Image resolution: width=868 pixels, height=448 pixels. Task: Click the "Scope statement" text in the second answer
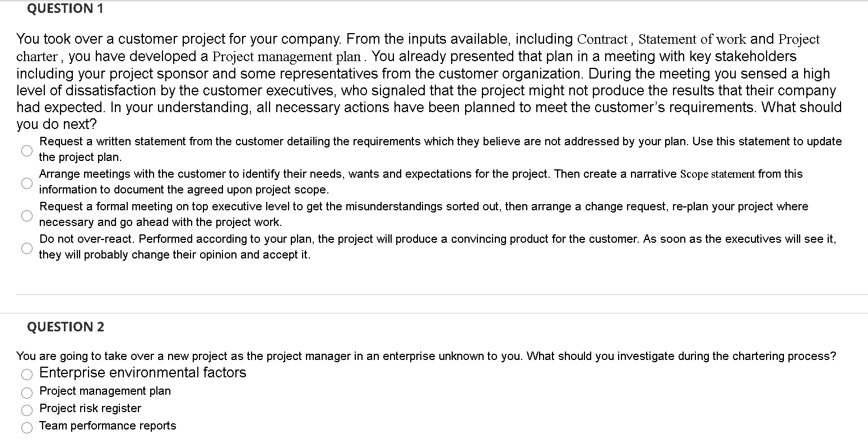coord(719,174)
